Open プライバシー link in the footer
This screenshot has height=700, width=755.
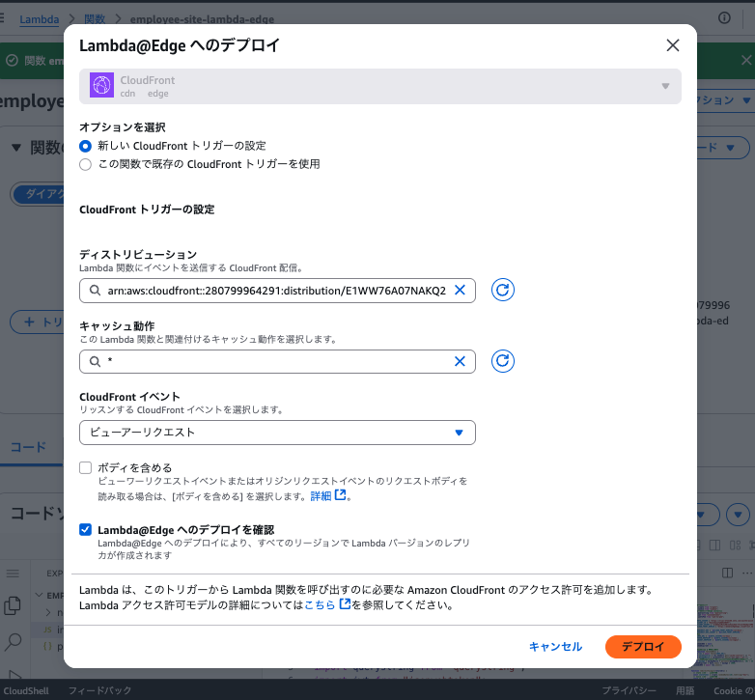point(629,691)
